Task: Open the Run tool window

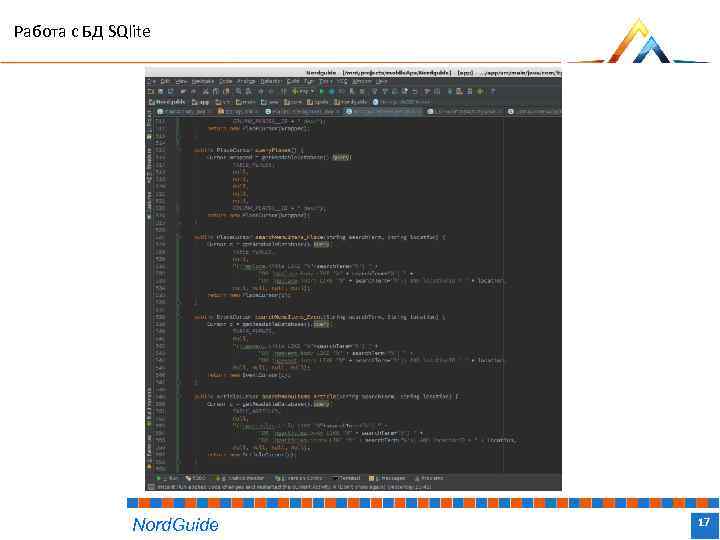Action: 165,478
